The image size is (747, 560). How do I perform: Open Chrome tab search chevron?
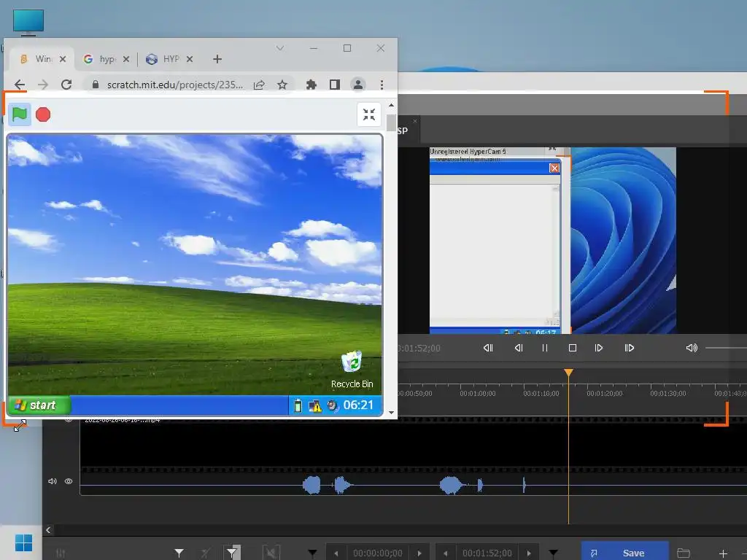[280, 48]
